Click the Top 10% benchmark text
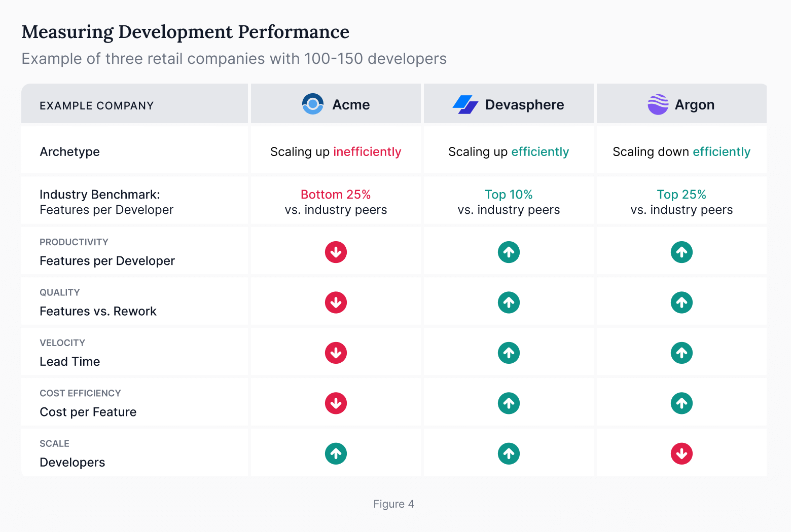Viewport: 791px width, 532px height. [509, 194]
